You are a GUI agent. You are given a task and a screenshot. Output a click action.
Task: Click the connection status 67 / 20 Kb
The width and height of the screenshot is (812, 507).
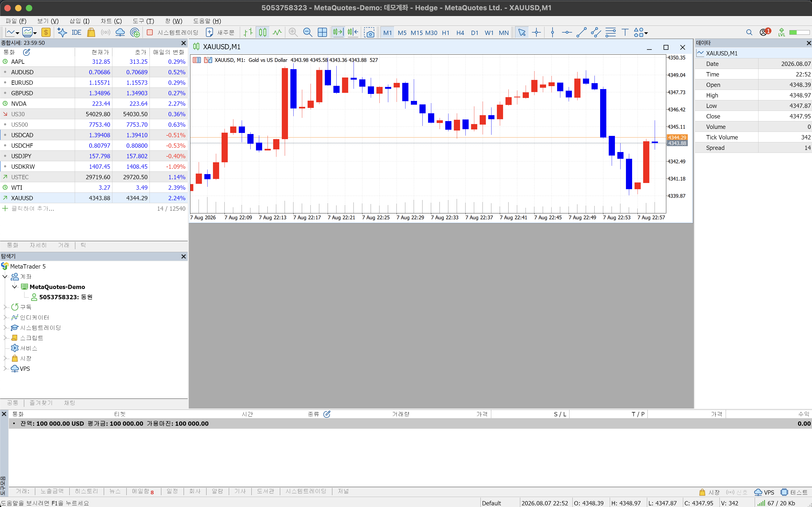pos(776,503)
